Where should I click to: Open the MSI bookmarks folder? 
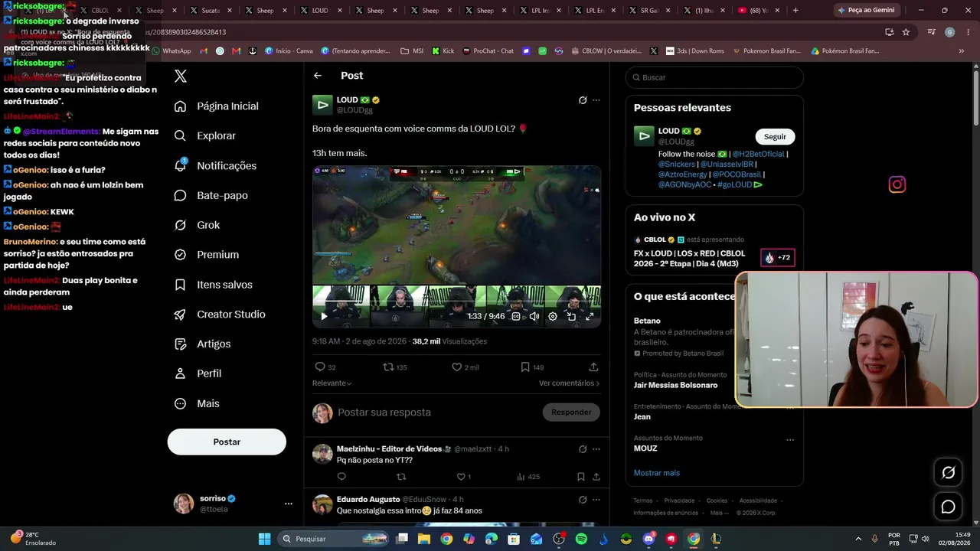pyautogui.click(x=412, y=51)
